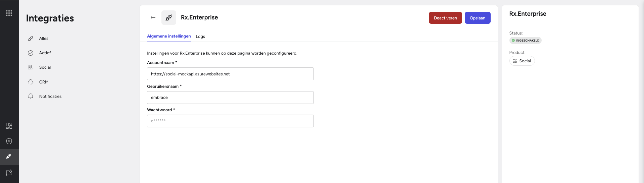The image size is (644, 183).
Task: Open the app grid launcher icon
Action: 9,13
